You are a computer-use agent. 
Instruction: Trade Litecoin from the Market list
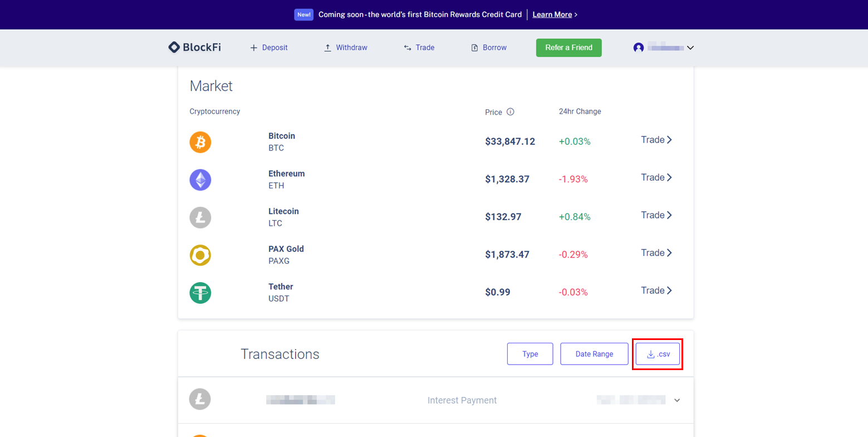pyautogui.click(x=656, y=215)
